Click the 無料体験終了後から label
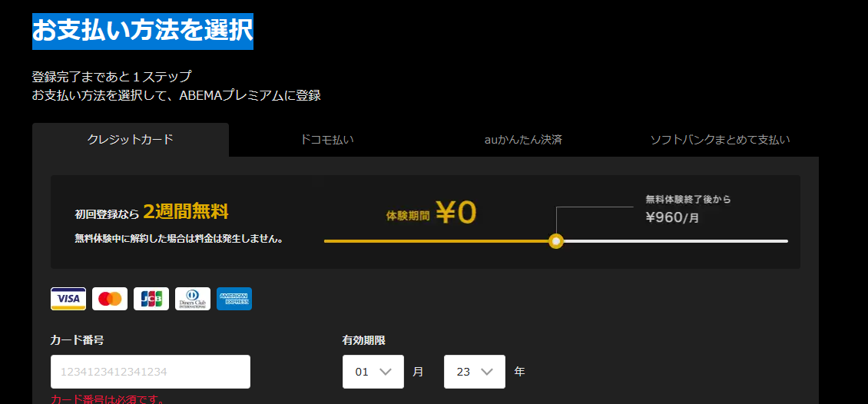Image resolution: width=868 pixels, height=404 pixels. (x=688, y=199)
